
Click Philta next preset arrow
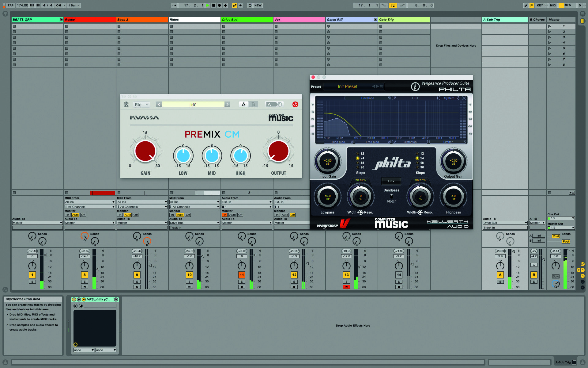coord(377,86)
